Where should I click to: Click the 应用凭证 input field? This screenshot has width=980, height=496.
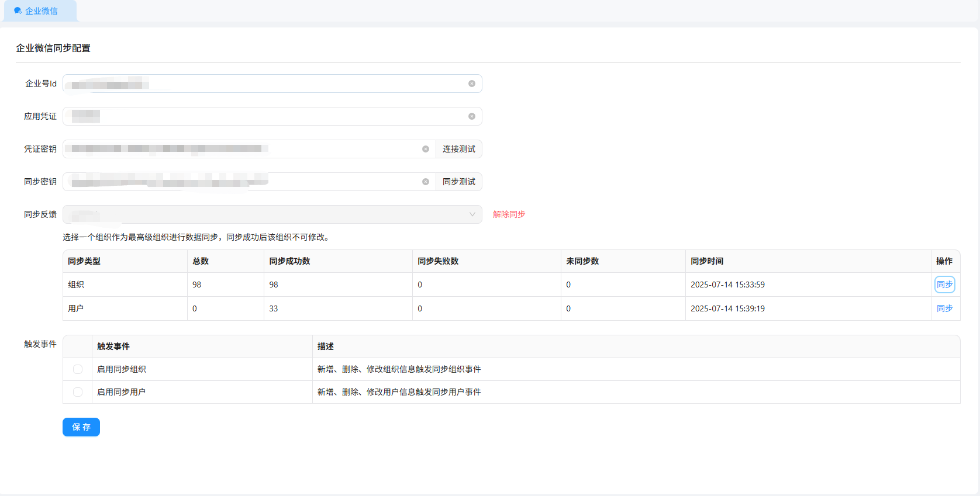(x=272, y=116)
